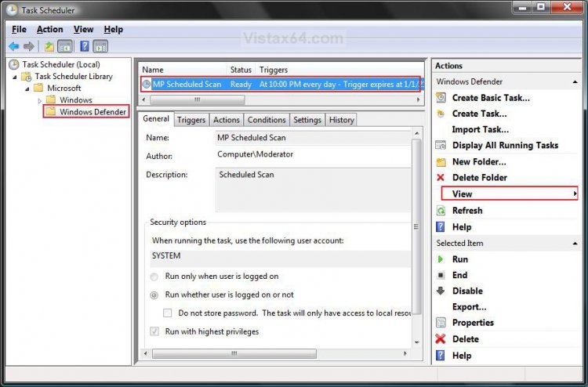The image size is (588, 387).
Task: Sort task list by Status column header
Action: pos(241,70)
